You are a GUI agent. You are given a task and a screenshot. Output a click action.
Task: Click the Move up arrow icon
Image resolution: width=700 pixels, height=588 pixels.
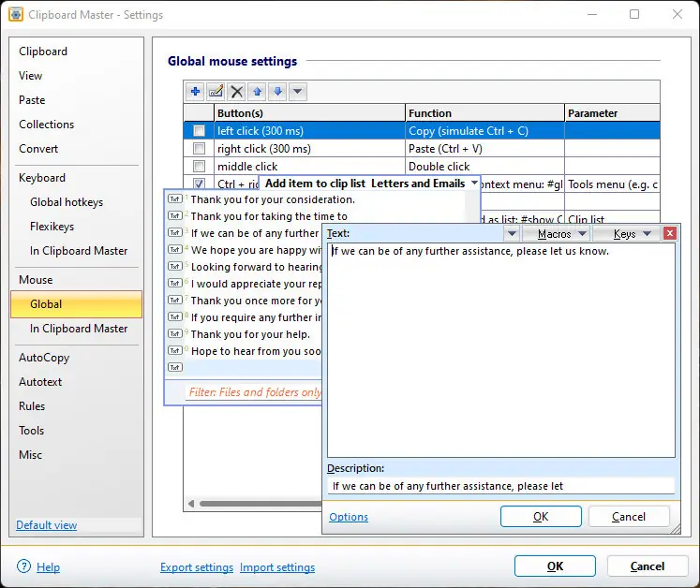pos(257,92)
